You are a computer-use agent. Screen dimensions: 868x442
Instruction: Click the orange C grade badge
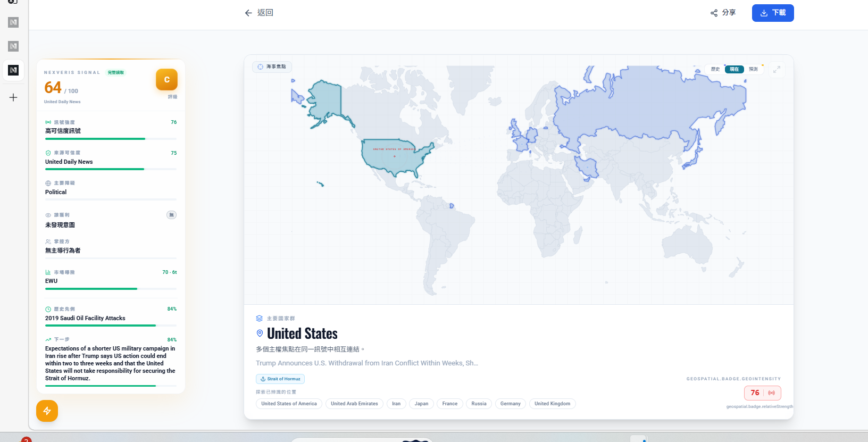pos(166,80)
